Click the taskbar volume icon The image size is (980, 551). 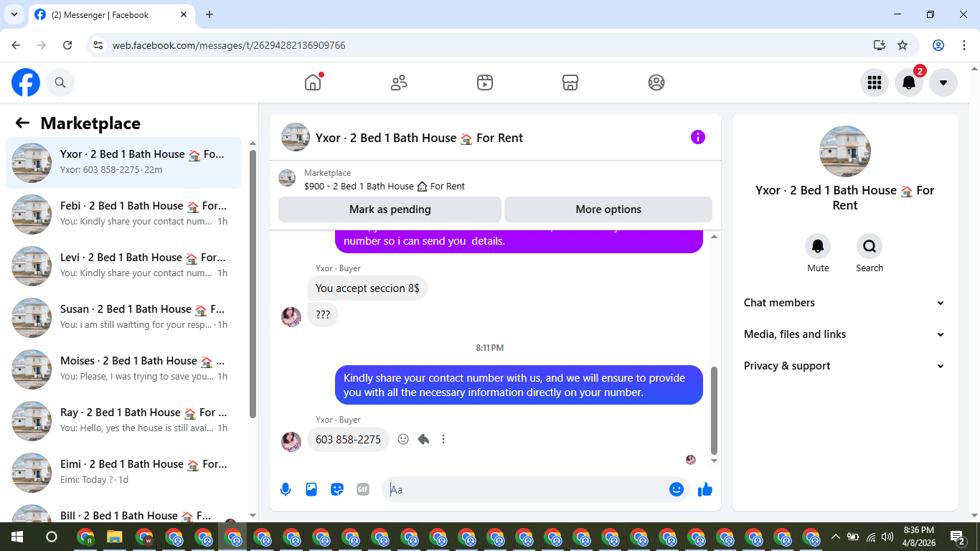click(x=887, y=537)
